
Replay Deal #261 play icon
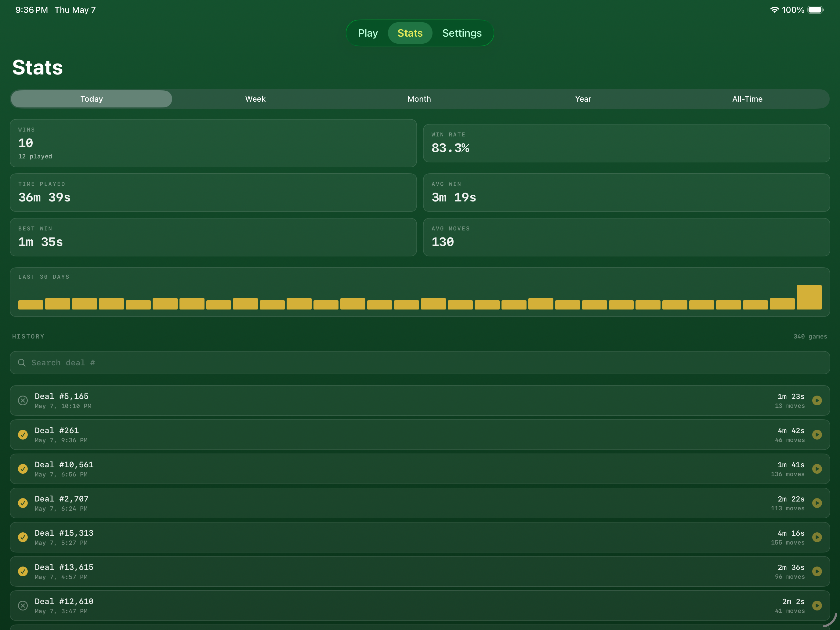click(x=817, y=434)
